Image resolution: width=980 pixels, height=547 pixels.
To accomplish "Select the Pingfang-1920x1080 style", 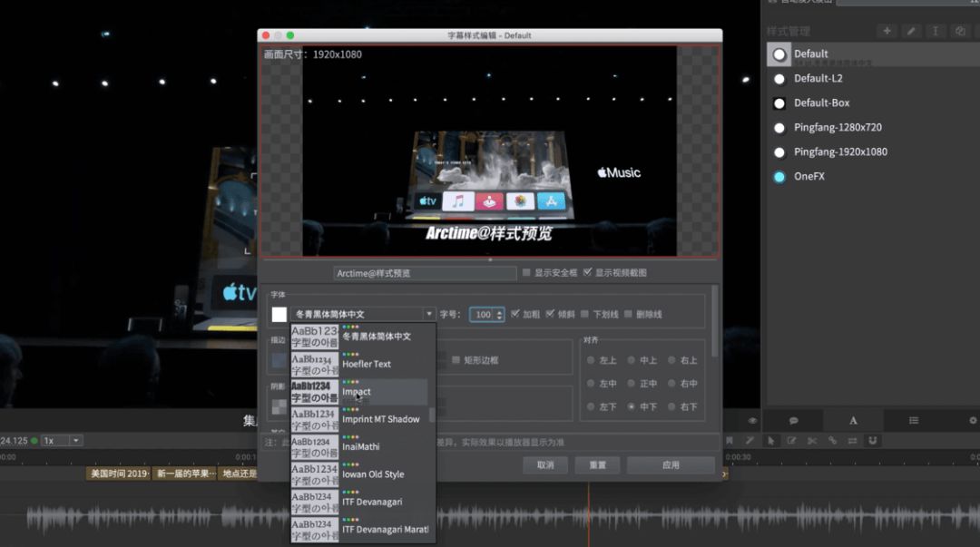I will [873, 151].
